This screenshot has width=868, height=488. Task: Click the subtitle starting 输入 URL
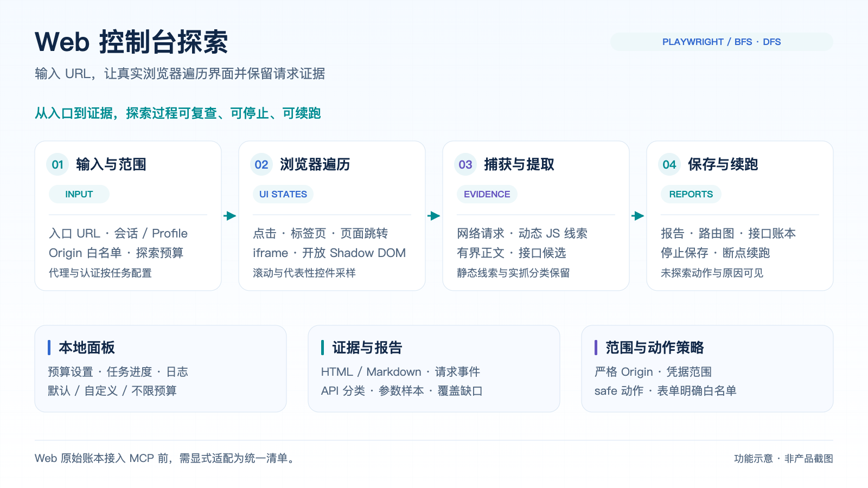[x=180, y=74]
